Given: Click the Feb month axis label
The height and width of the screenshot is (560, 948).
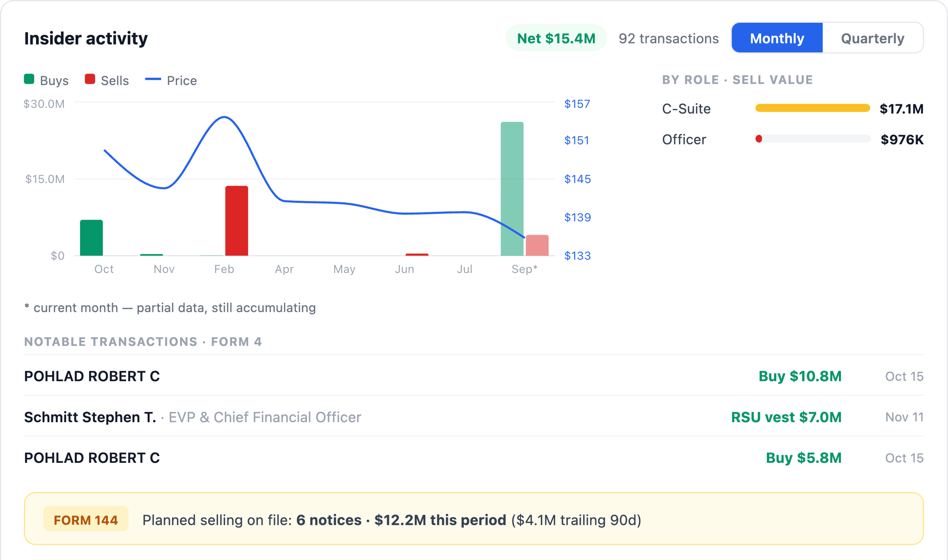Looking at the screenshot, I should (x=224, y=269).
